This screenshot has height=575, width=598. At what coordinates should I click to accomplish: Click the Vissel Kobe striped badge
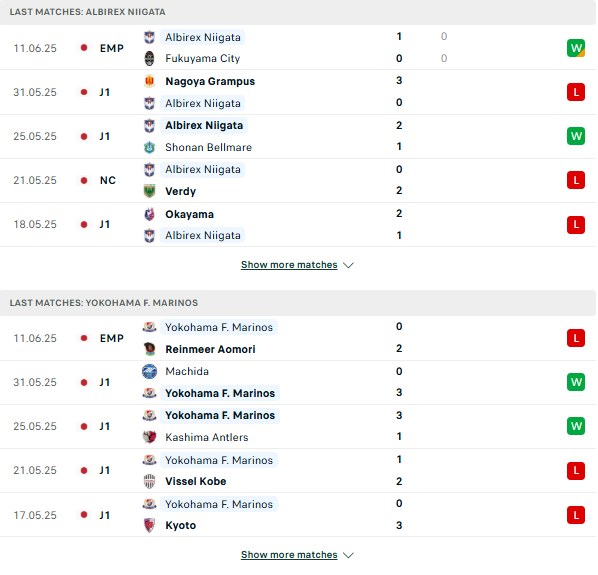tap(150, 481)
